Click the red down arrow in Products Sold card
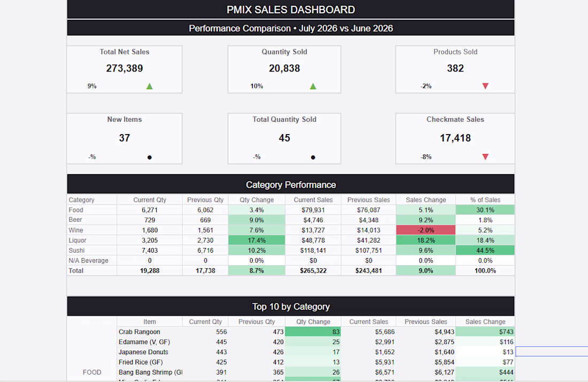The height and width of the screenshot is (382, 588). click(485, 86)
